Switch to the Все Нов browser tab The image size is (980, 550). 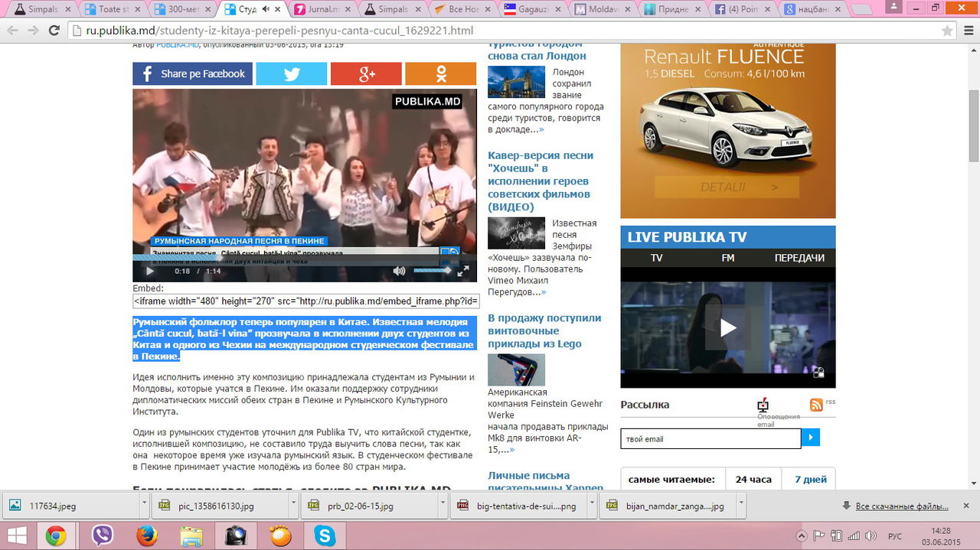[462, 9]
